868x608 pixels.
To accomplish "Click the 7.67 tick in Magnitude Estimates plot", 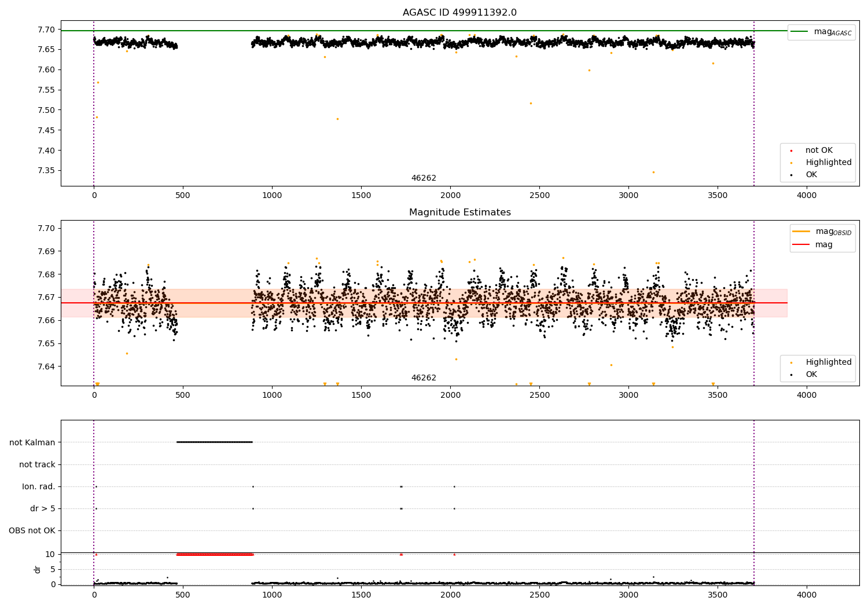I will click(46, 297).
